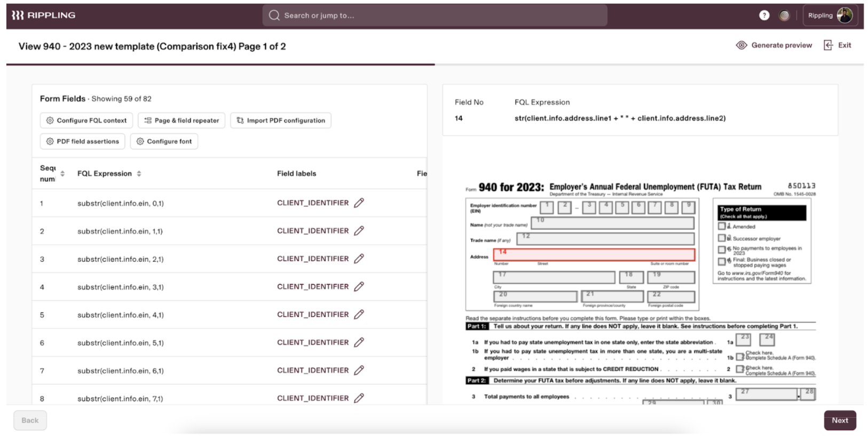Select state abbreviation field 23

click(743, 339)
